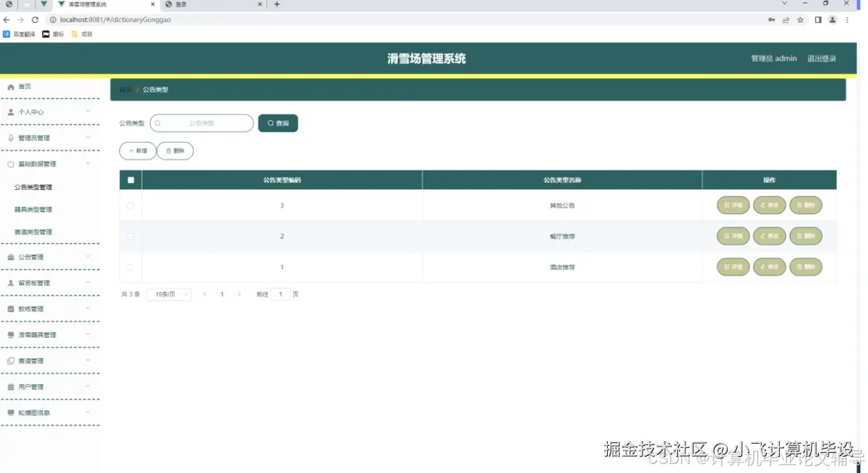Click the browser forward arrow
Viewport: 868px width, 473px height.
point(21,20)
